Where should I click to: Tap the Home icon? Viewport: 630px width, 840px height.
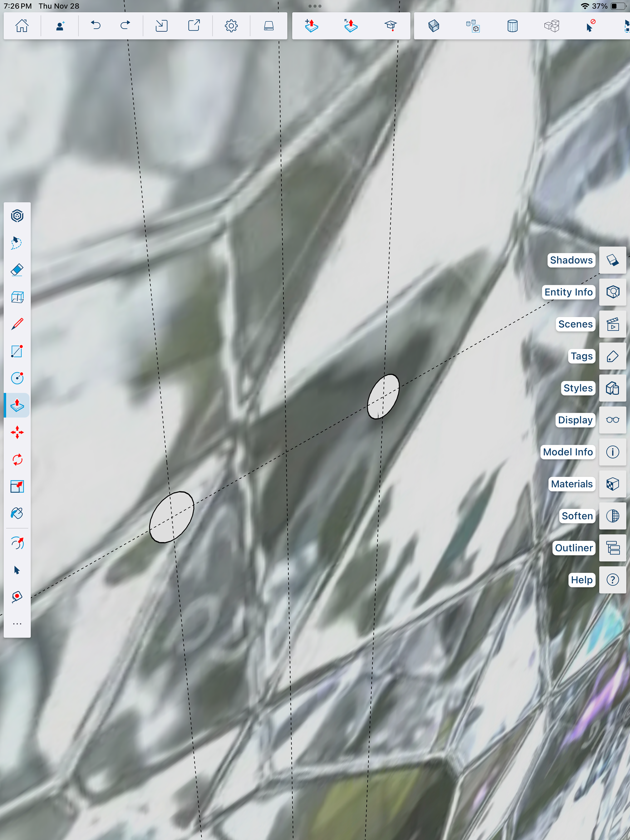[x=22, y=26]
